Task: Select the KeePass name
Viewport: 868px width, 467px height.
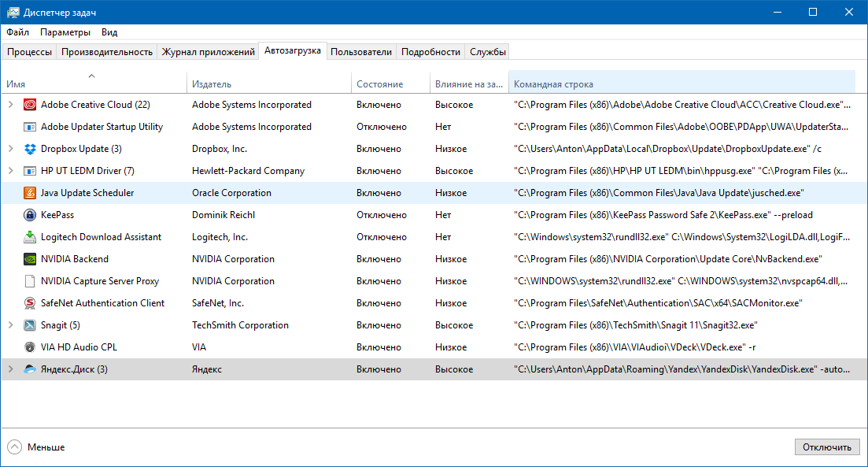Action: 57,215
